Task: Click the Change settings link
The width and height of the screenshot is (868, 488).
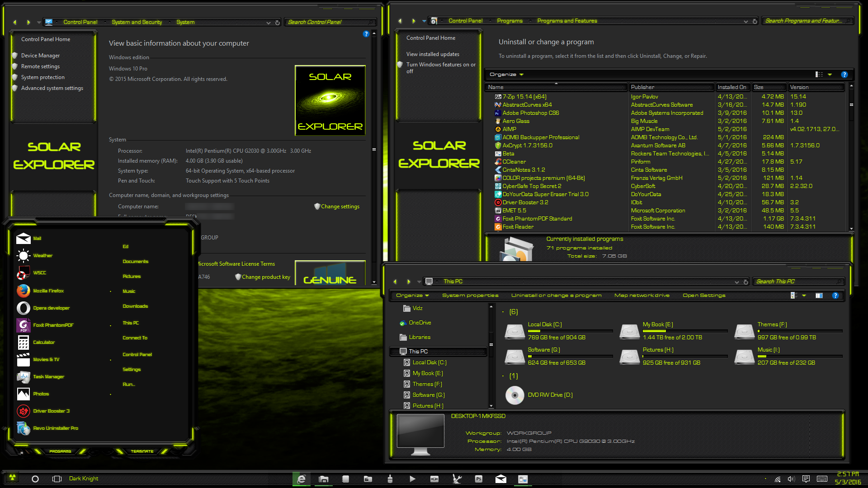Action: 340,206
